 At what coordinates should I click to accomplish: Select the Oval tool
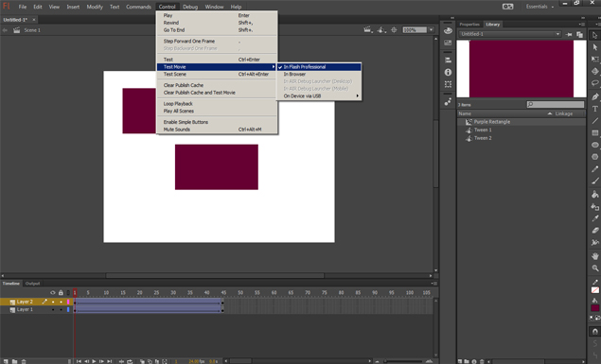click(x=595, y=145)
